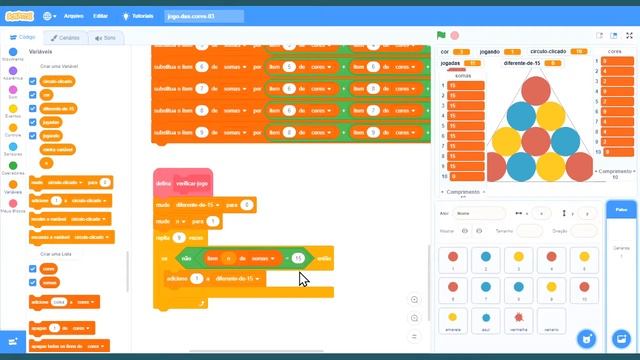Viewport: 640px width, 360px height.
Task: Open list dropdown in 'adicione coisa a cores' block
Action: [x=86, y=302]
